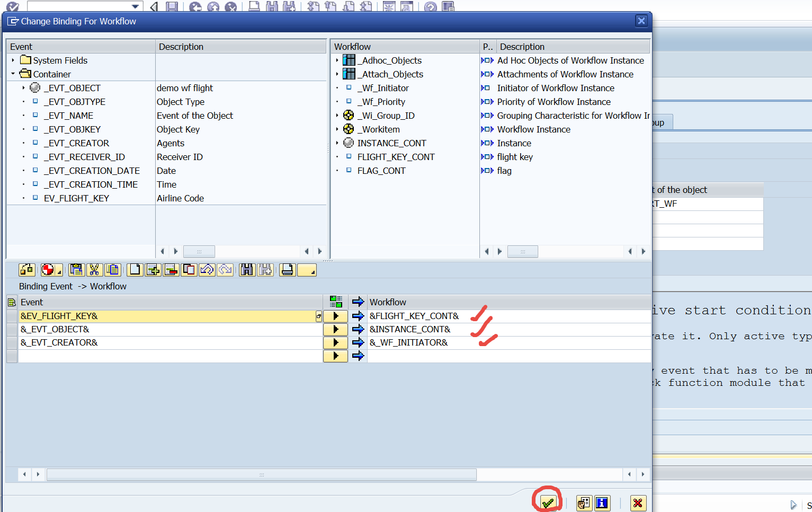Select row marker beside &_EVT_OBJECT& binding

coord(12,329)
